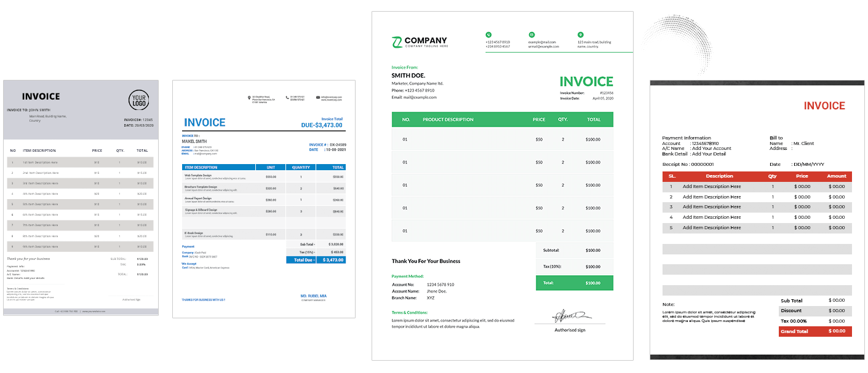Click the $640.00 total in Brochure row
Viewport: 868px width, 373px height.
point(338,188)
